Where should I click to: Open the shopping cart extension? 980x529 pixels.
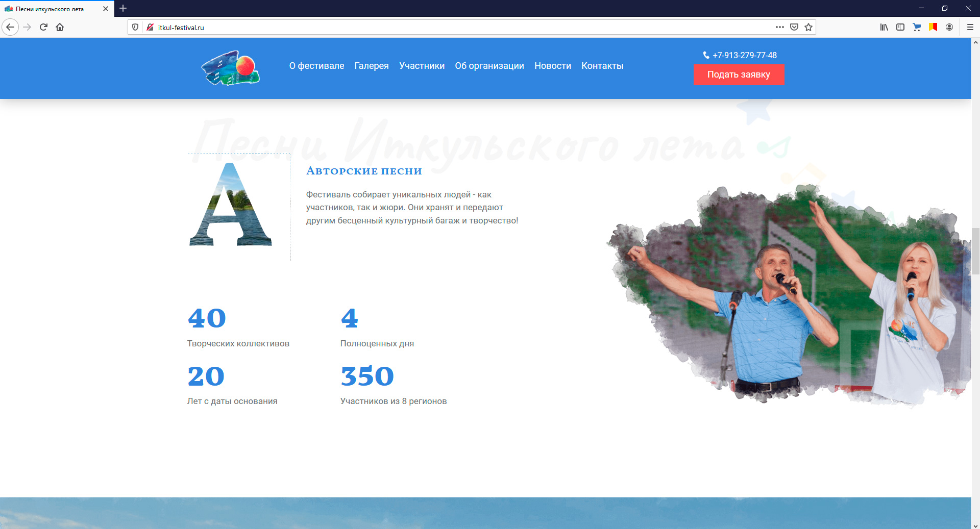[917, 27]
